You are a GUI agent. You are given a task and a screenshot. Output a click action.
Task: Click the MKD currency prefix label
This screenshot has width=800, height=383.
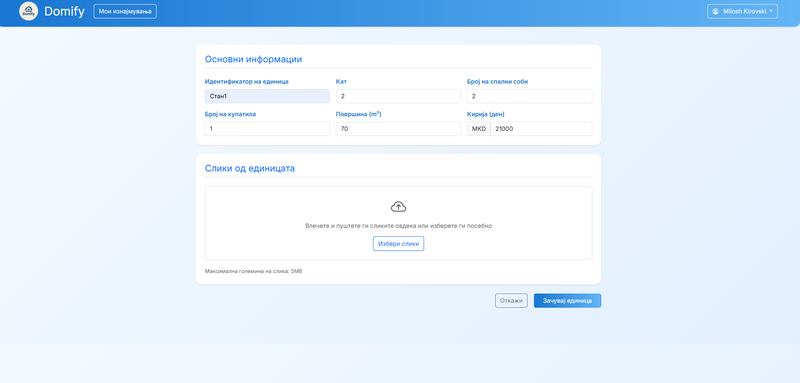(x=479, y=129)
